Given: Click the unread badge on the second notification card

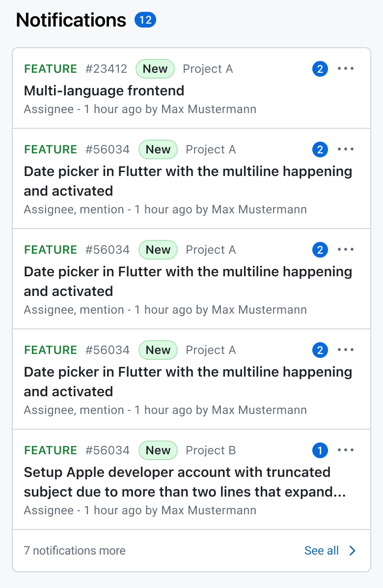Looking at the screenshot, I should tap(320, 149).
